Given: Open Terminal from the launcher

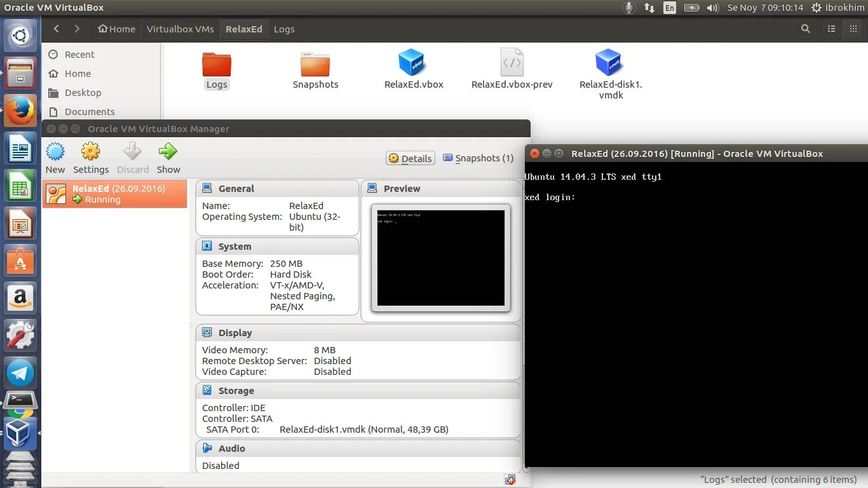Looking at the screenshot, I should click(20, 400).
